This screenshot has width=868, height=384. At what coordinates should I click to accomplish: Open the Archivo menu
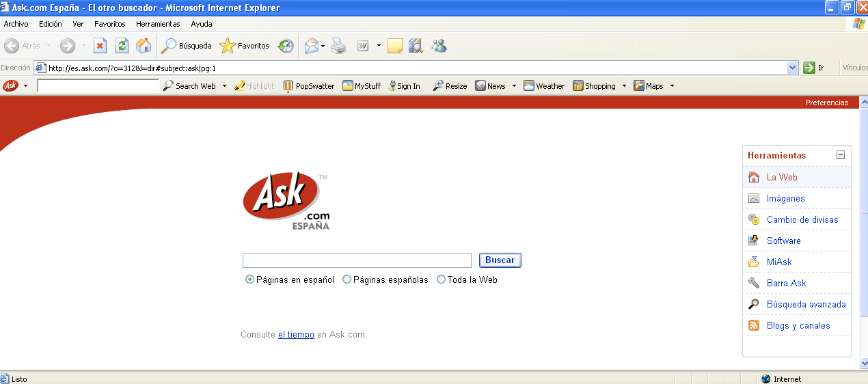click(x=16, y=24)
